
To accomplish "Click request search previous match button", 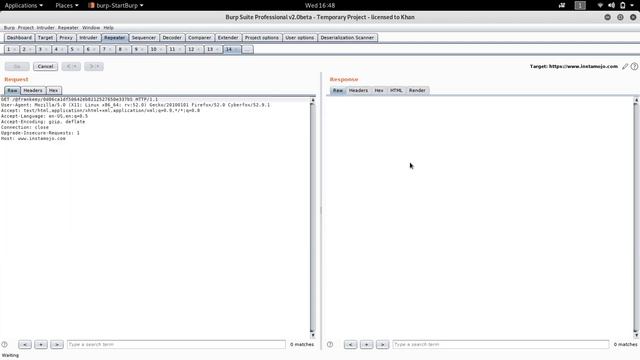I will tap(25, 344).
